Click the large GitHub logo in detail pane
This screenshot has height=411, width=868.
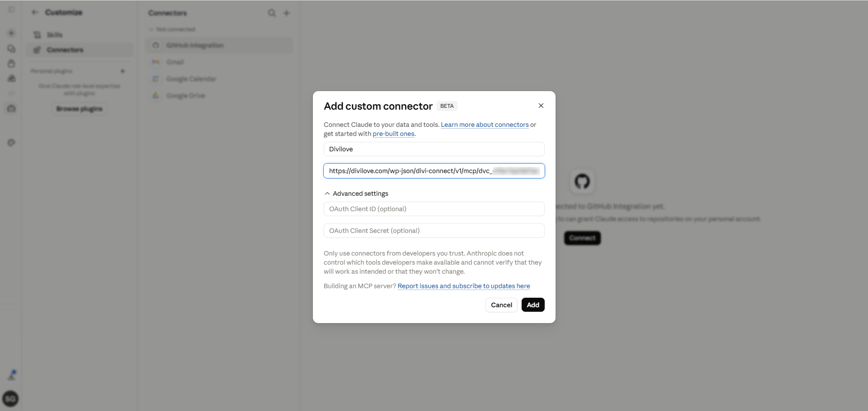pos(582,181)
